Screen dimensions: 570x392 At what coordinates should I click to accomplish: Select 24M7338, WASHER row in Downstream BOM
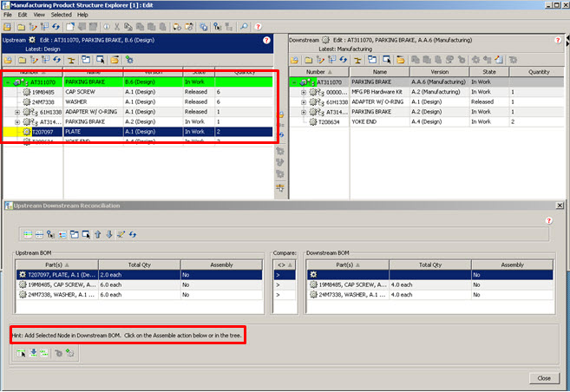430,295
